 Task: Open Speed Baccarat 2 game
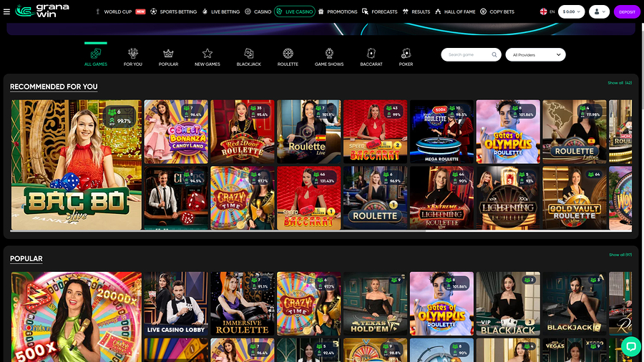click(376, 132)
